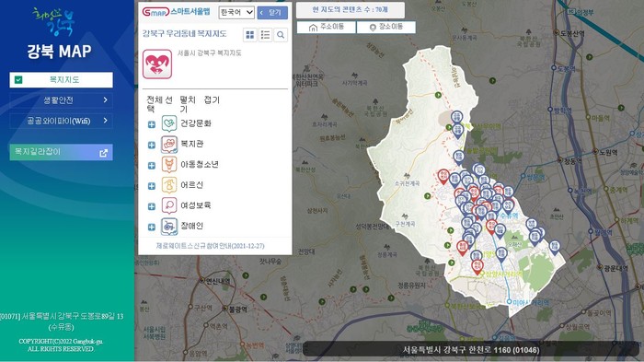Expand the 생활안전 menu item
This screenshot has height=362, width=644.
click(62, 100)
